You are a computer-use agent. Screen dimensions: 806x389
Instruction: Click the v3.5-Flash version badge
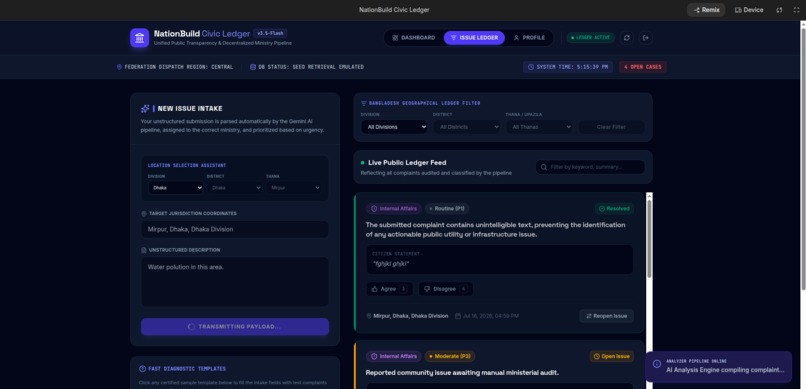[270, 33]
